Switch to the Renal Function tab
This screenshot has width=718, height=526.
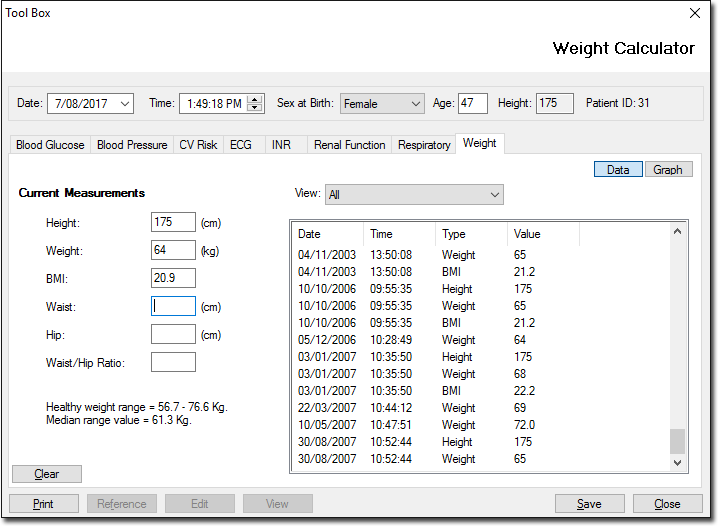tap(349, 145)
